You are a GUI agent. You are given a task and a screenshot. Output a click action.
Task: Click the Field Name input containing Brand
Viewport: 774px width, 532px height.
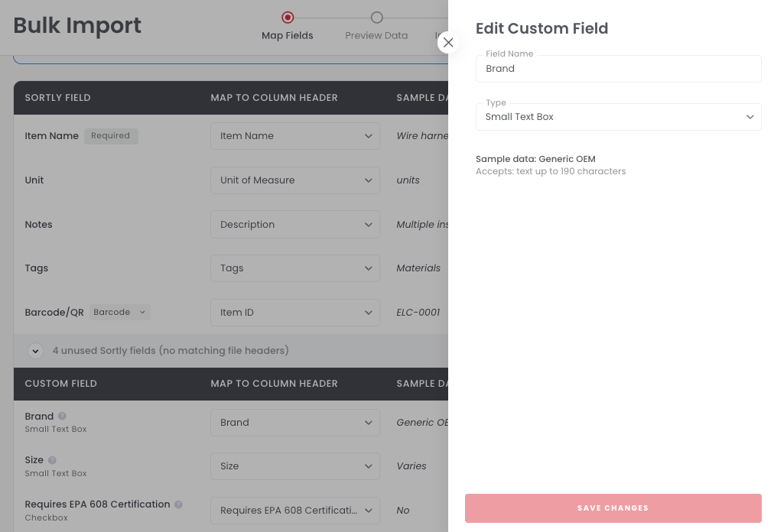pos(618,69)
